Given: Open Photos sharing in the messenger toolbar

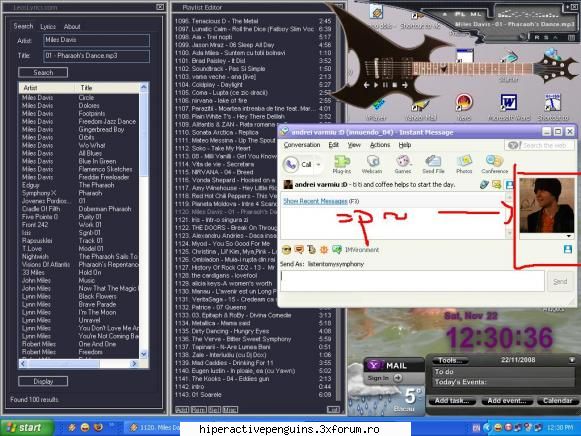Looking at the screenshot, I should click(464, 164).
